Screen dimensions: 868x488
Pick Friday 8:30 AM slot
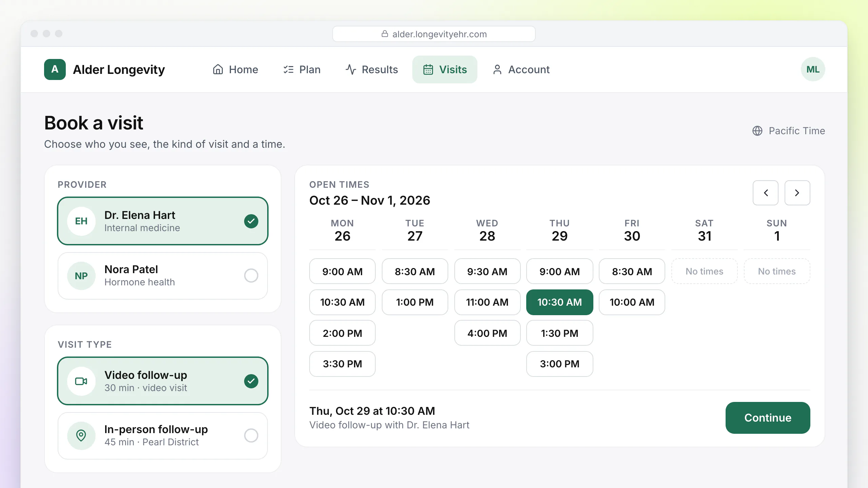[632, 271]
